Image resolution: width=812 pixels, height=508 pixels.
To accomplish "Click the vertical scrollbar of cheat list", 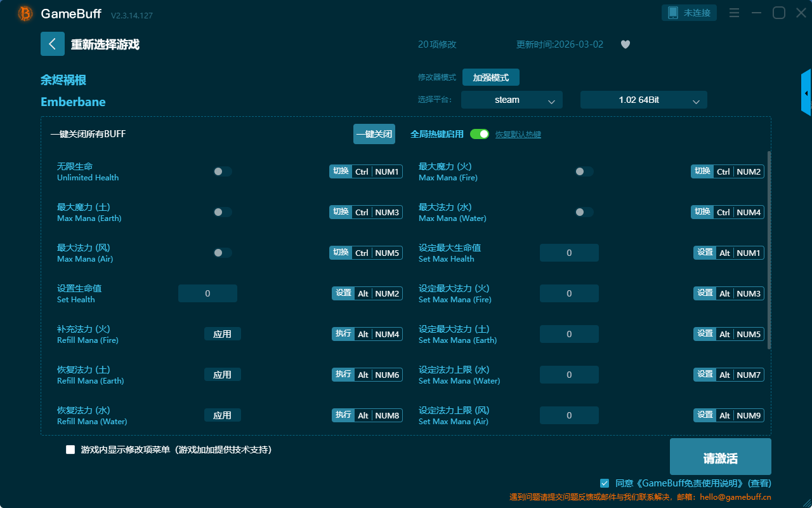I will tap(769, 250).
